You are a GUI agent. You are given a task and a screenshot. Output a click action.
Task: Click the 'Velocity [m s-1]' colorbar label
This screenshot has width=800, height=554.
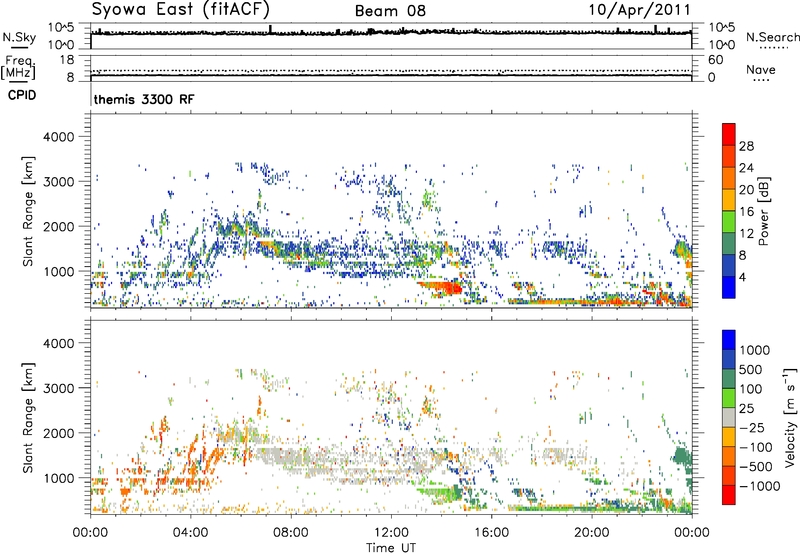tap(790, 417)
